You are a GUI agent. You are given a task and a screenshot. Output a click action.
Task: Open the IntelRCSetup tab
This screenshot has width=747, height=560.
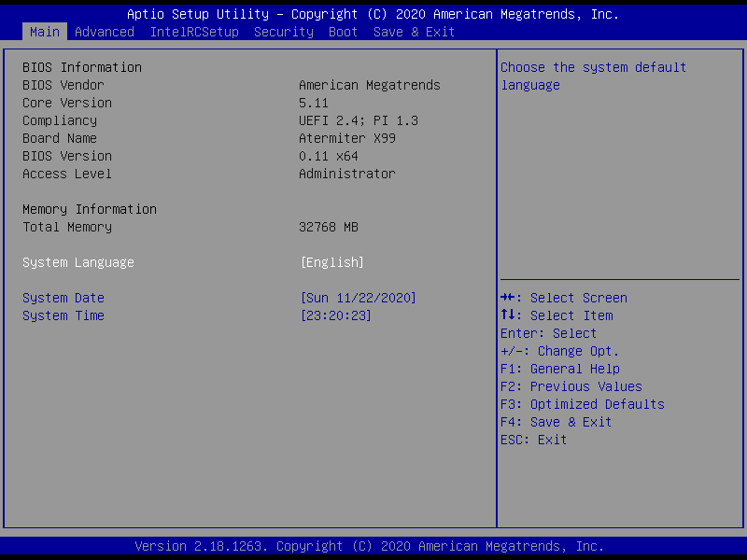coord(194,32)
